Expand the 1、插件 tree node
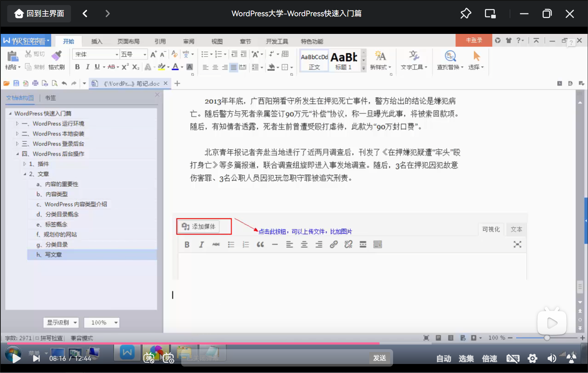The image size is (588, 373). [24, 164]
